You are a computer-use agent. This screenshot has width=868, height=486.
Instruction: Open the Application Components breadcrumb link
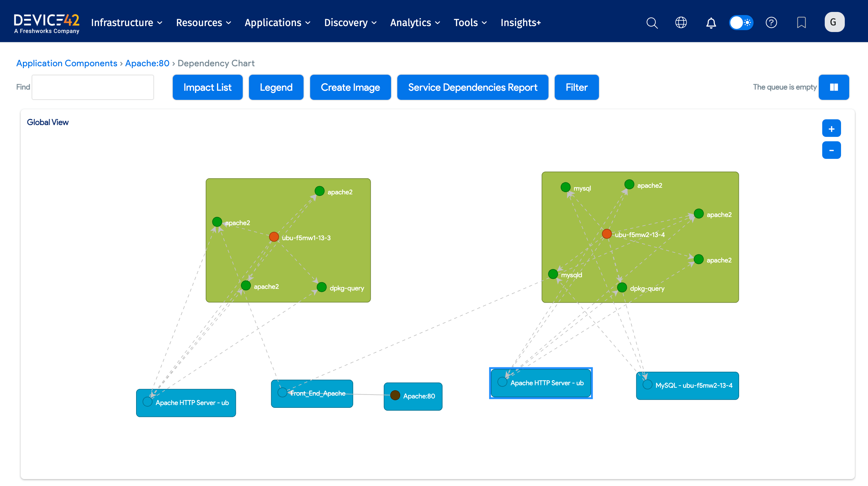(x=66, y=63)
